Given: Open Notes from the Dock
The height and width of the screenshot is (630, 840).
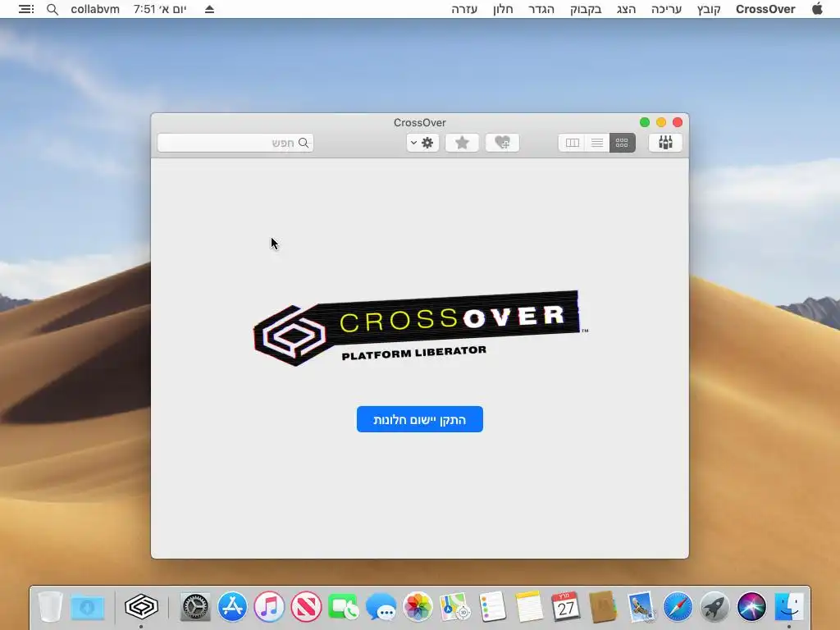Looking at the screenshot, I should pos(529,607).
